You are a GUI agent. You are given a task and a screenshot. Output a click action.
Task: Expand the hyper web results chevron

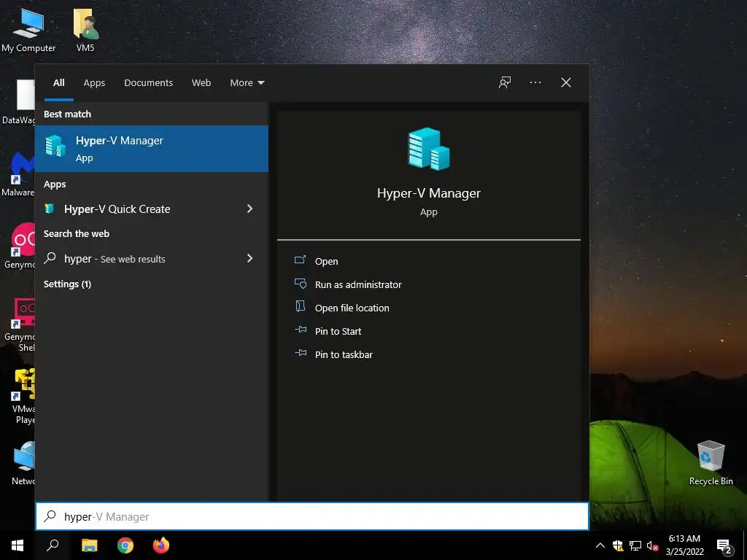(x=249, y=258)
